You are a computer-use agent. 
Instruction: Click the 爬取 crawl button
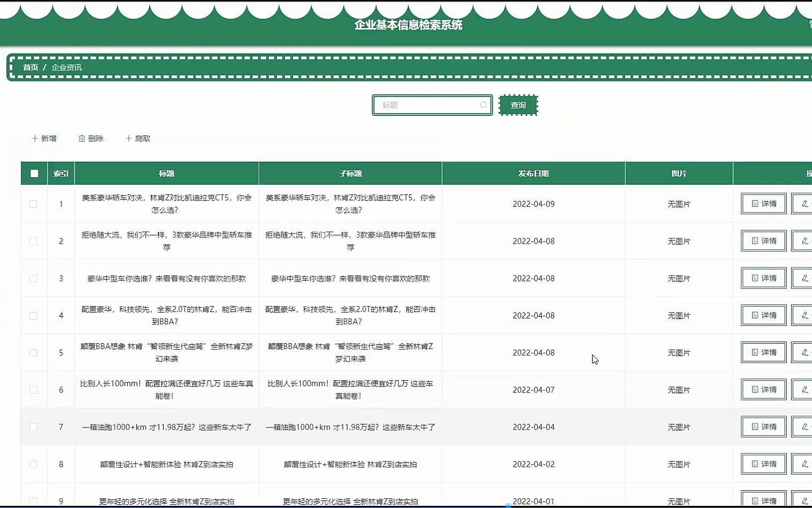[138, 139]
